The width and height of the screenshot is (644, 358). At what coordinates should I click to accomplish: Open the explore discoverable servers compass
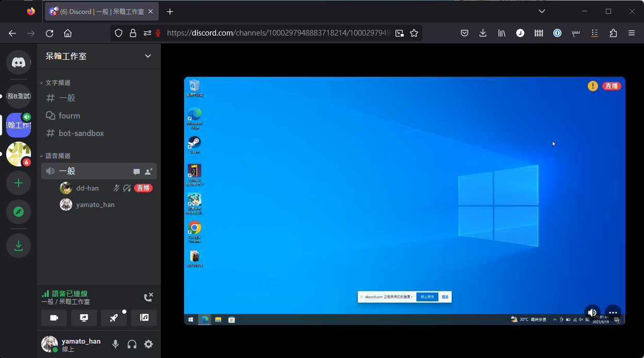(x=19, y=212)
